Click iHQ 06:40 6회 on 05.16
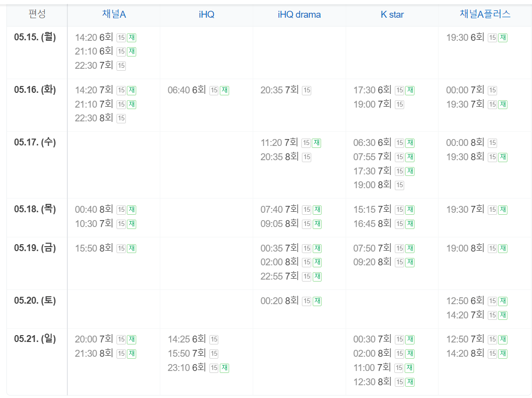This screenshot has width=532, height=398. (187, 90)
